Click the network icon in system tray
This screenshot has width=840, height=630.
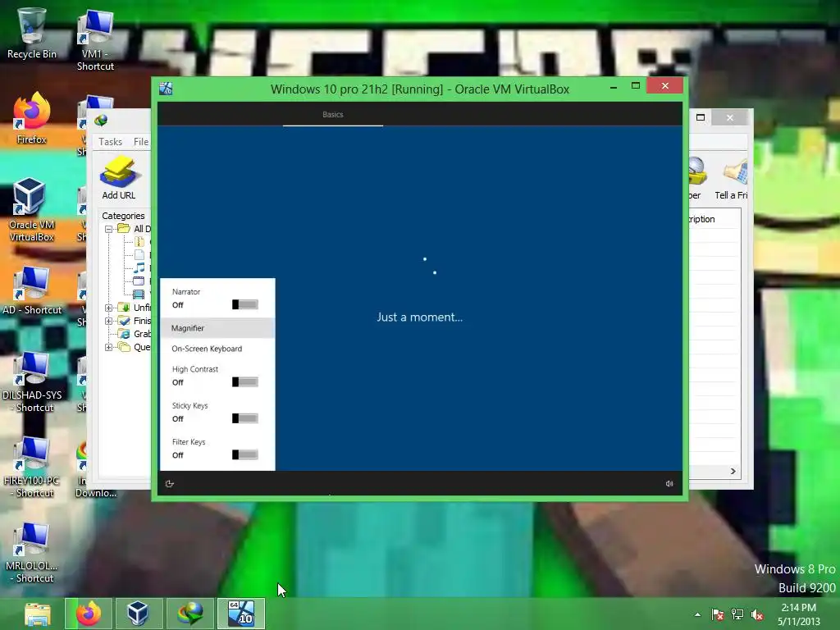(737, 614)
